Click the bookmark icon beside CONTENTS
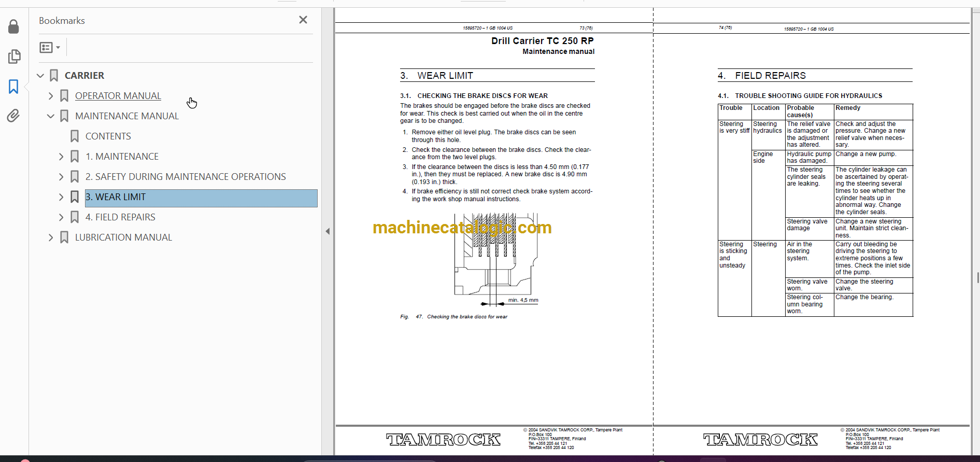This screenshot has width=980, height=462. [75, 136]
